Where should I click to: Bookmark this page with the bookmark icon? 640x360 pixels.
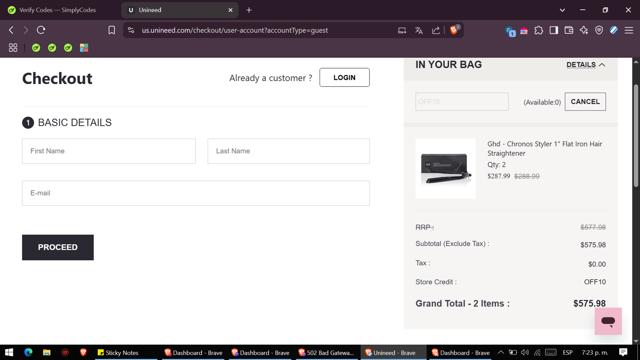pyautogui.click(x=111, y=30)
